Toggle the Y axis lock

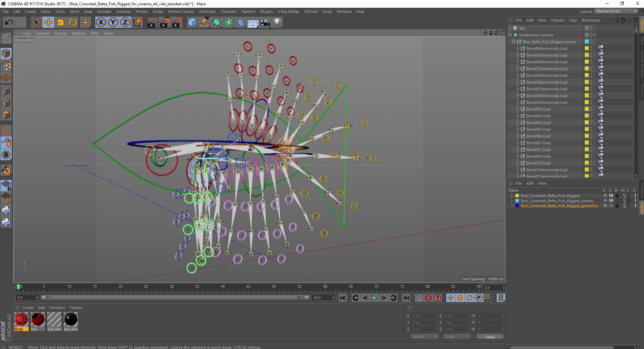(x=113, y=23)
